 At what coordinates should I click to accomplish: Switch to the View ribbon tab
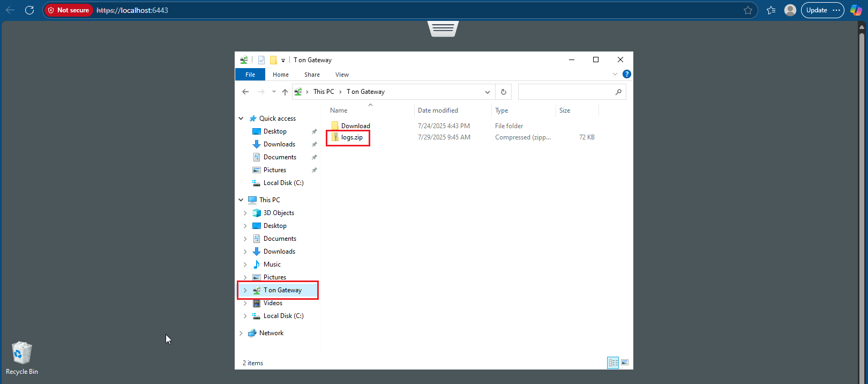[x=342, y=75]
